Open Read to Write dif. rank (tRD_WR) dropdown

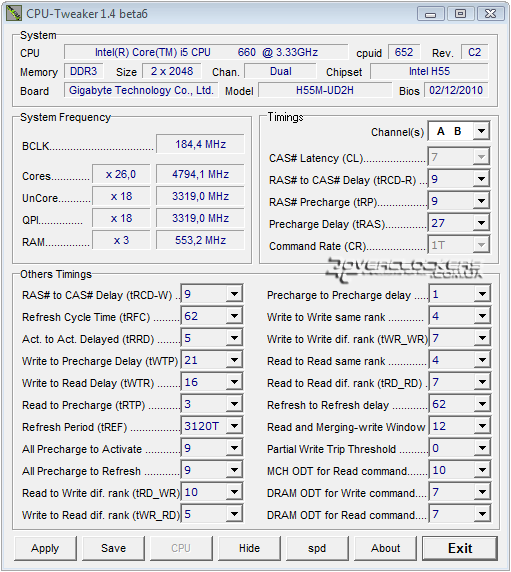(x=234, y=492)
